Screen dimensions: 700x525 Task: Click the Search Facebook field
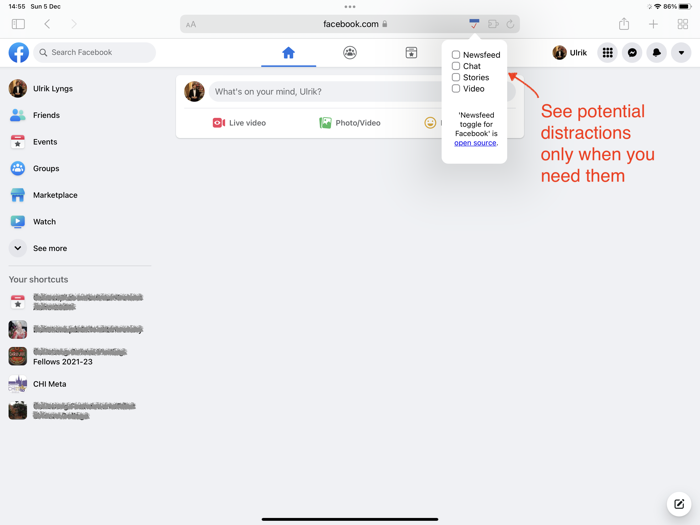(x=94, y=53)
